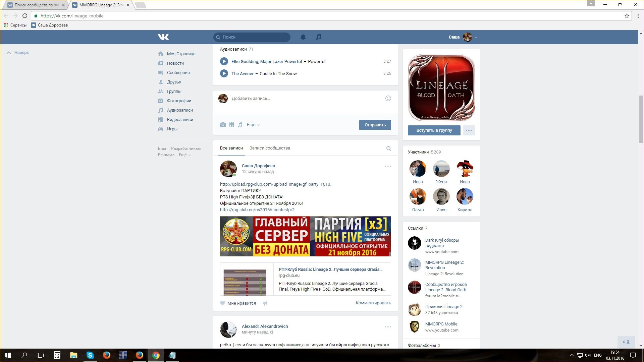Screen dimensions: 644x362
Task: Click the notifications bell icon
Action: [303, 37]
